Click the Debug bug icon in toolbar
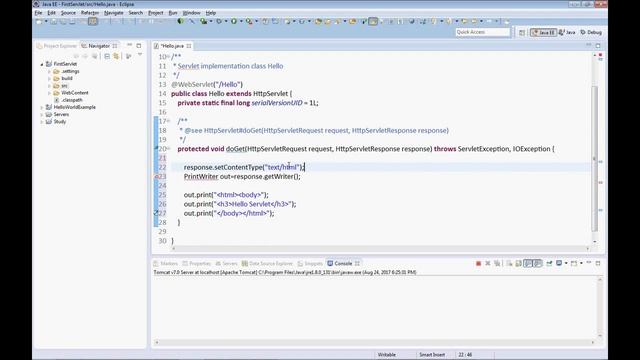The image size is (640, 360). coord(219,21)
